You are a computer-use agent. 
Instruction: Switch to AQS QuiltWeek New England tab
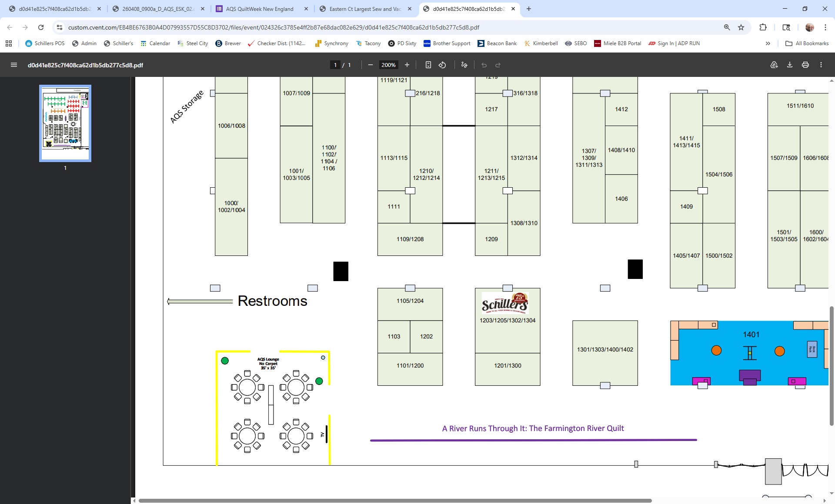(260, 9)
